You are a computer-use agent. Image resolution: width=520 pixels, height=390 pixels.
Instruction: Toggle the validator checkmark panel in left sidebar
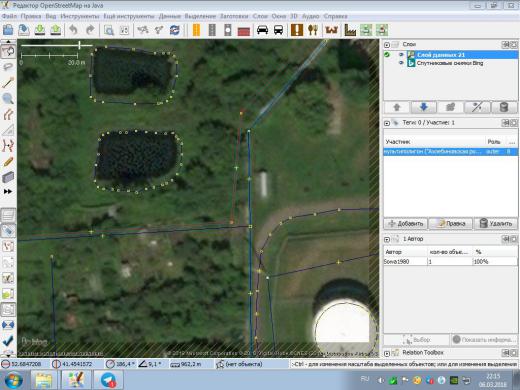point(8,341)
